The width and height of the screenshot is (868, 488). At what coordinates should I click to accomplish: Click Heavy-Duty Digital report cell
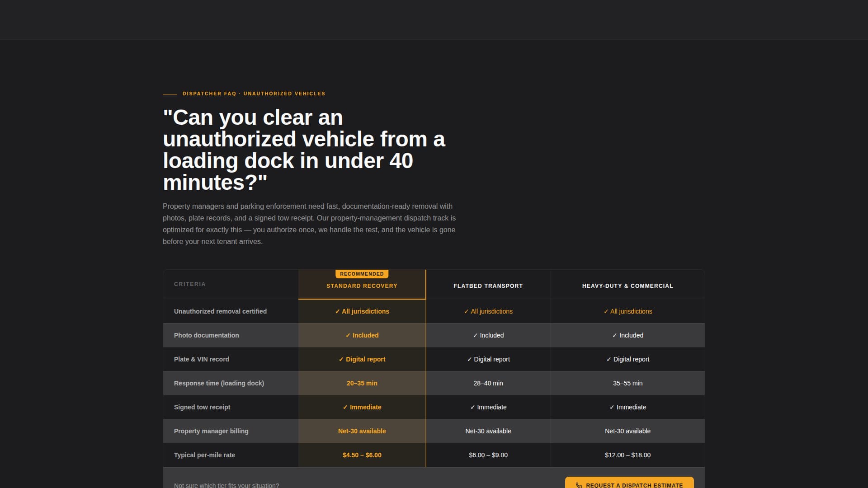pos(627,359)
